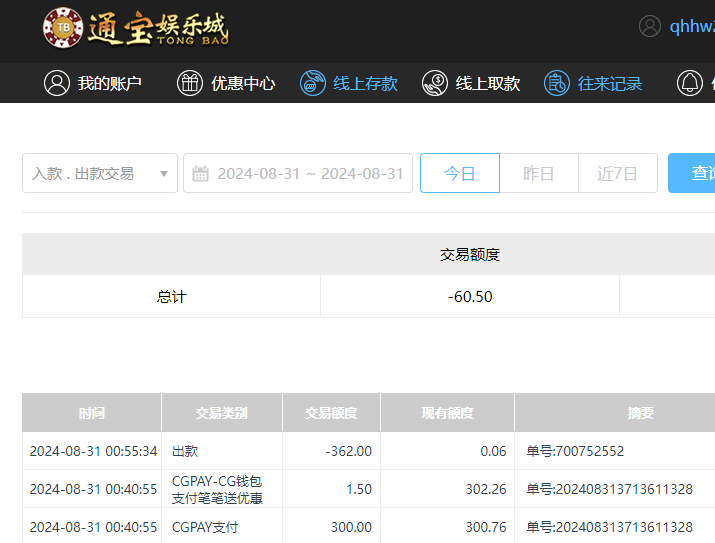715x543 pixels.
Task: Click the notification bell icon
Action: 690,83
